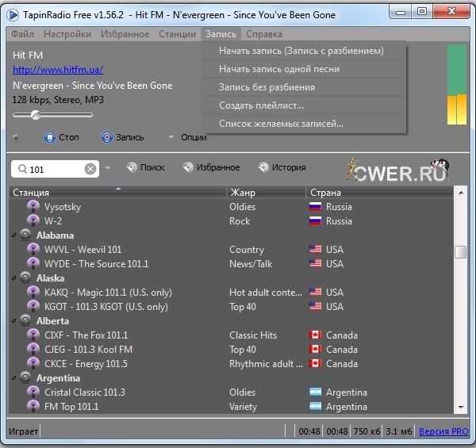The width and height of the screenshot is (476, 448).
Task: Collapse the Alberta station group
Action: [x=14, y=321]
